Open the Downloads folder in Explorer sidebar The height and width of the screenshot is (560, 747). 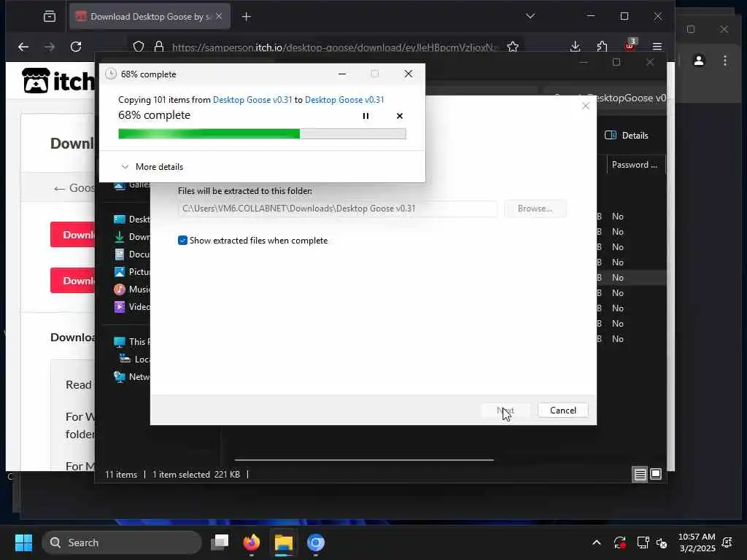(132, 237)
